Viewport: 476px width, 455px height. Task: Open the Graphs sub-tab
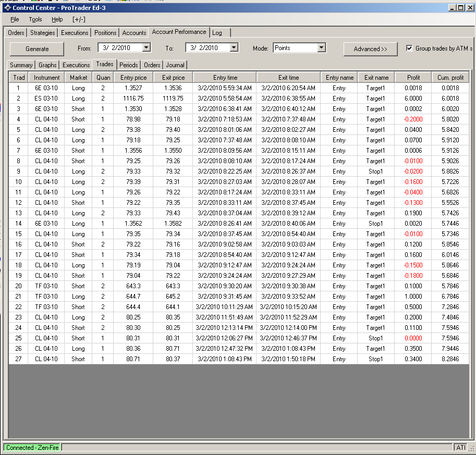click(47, 65)
